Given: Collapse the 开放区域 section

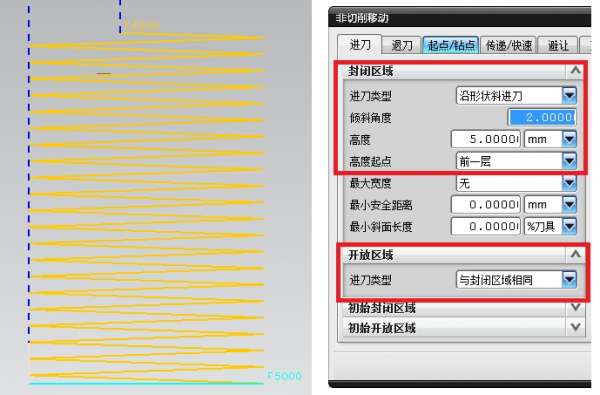Looking at the screenshot, I should coord(575,254).
